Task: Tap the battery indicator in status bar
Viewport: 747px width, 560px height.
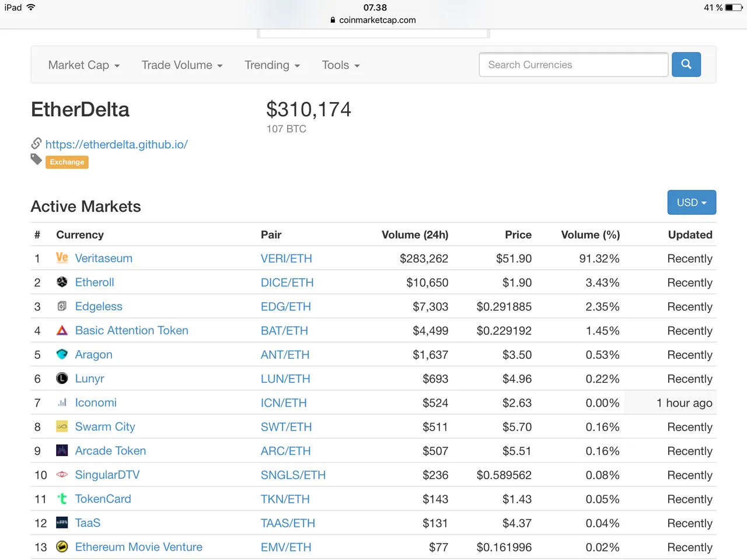Action: [x=733, y=8]
